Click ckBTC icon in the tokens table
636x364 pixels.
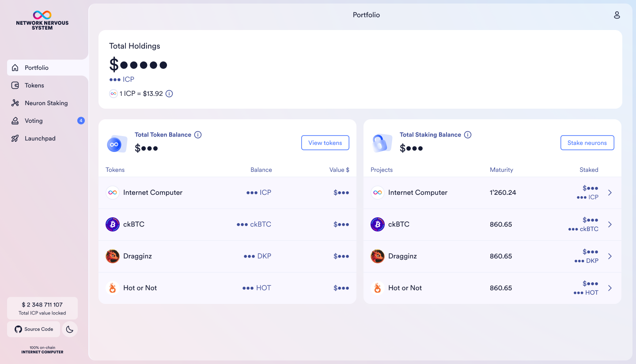113,224
